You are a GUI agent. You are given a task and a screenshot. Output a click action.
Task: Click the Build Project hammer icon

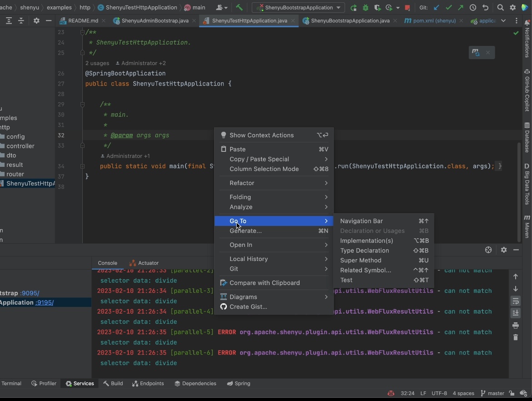pyautogui.click(x=239, y=8)
